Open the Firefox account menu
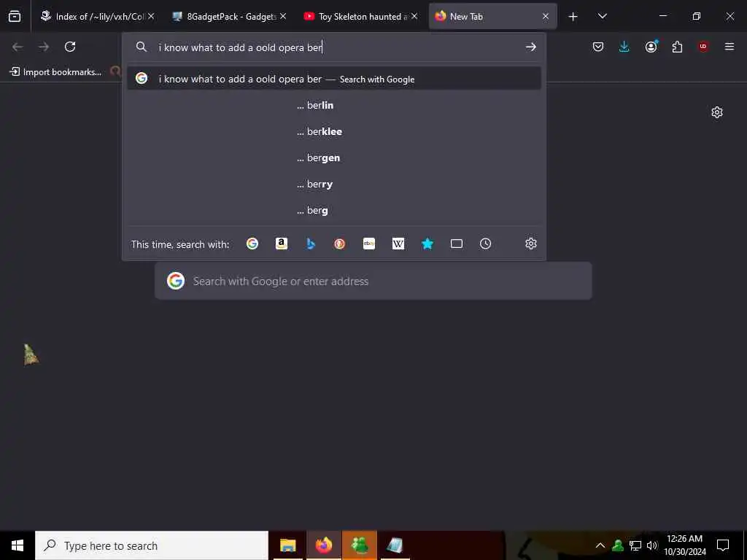Screen dimensions: 747x560 click(x=651, y=47)
